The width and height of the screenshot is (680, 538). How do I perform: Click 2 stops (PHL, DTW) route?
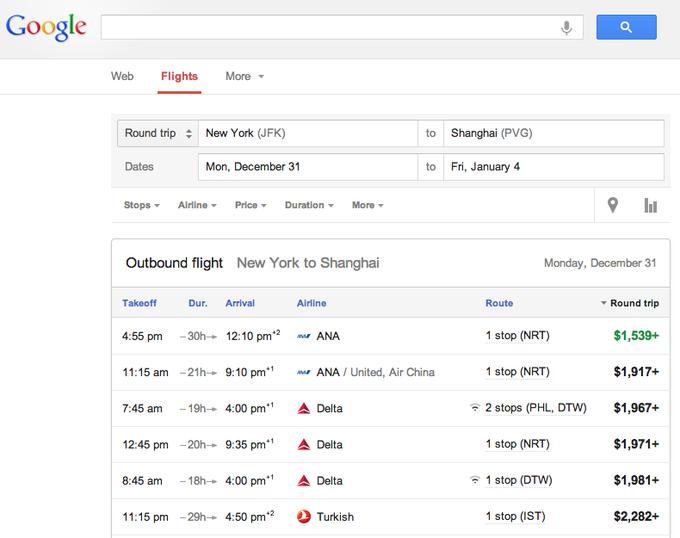pyautogui.click(x=536, y=408)
